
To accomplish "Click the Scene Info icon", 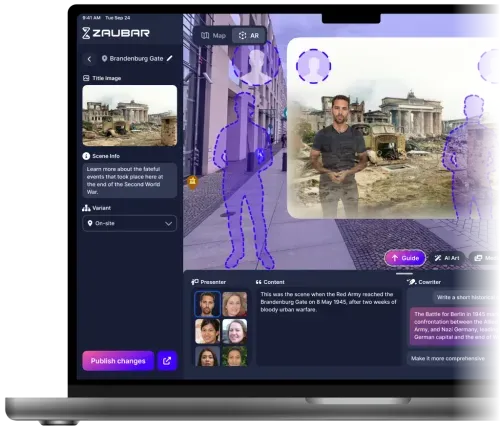I will click(86, 156).
